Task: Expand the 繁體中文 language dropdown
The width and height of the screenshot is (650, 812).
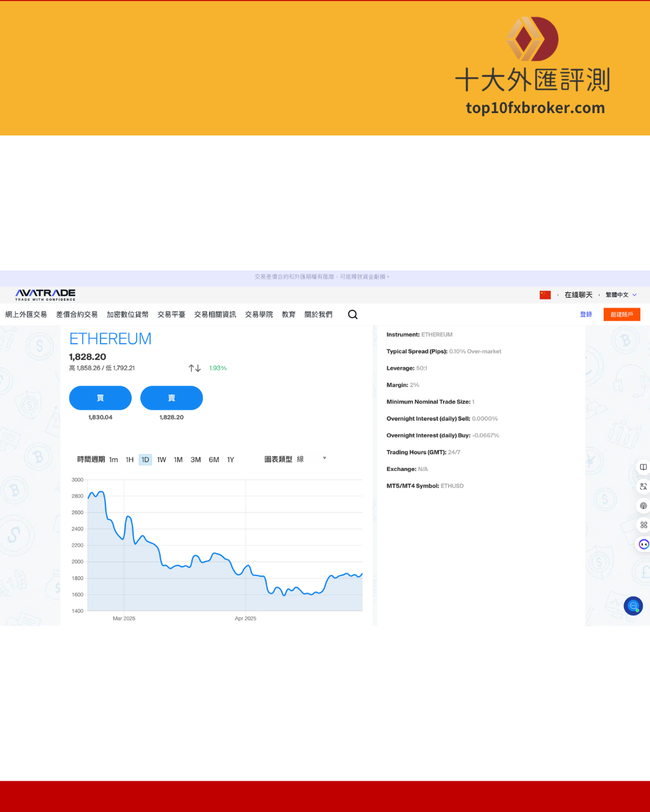Action: (621, 295)
